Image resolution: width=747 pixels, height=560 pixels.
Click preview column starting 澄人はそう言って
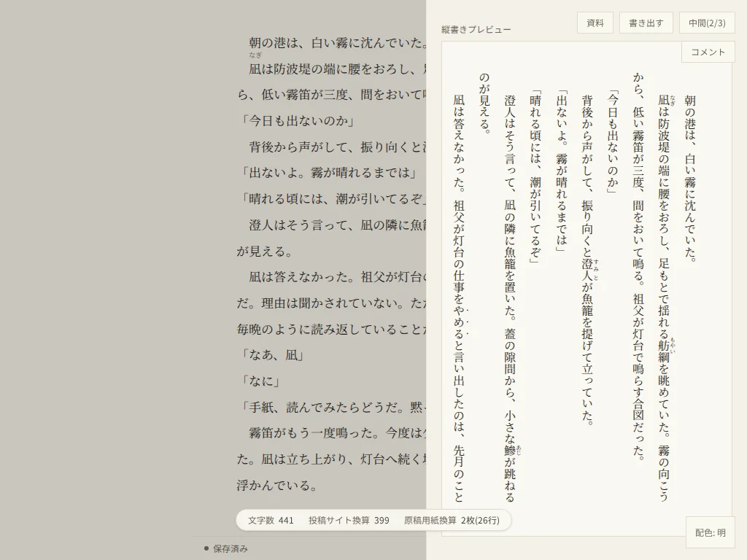tap(510, 298)
